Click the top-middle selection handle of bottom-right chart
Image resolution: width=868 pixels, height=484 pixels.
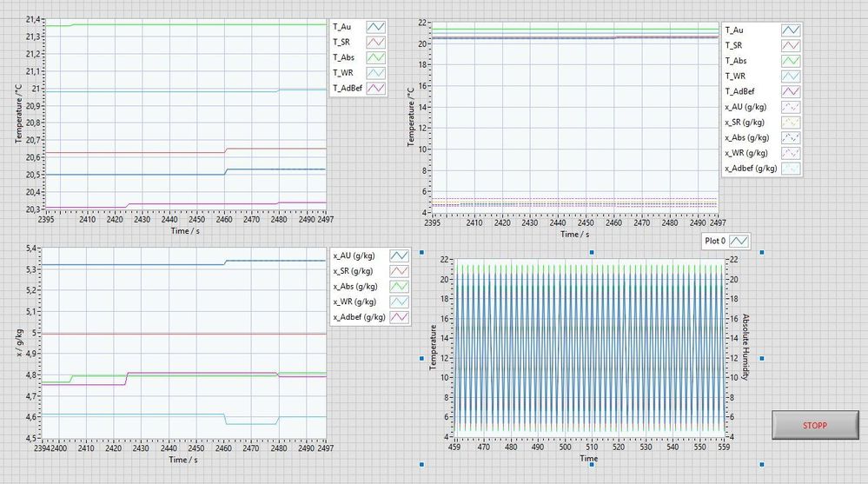coord(592,253)
